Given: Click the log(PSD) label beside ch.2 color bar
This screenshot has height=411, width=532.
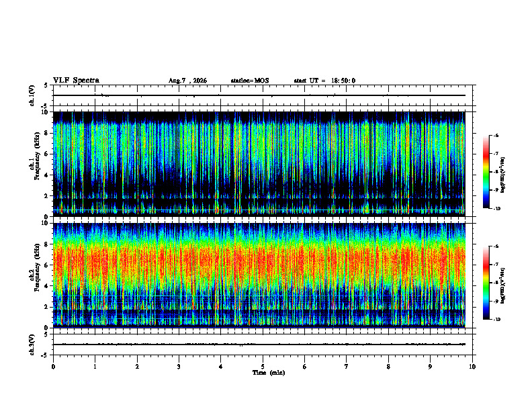Looking at the screenshot, I should tap(503, 285).
